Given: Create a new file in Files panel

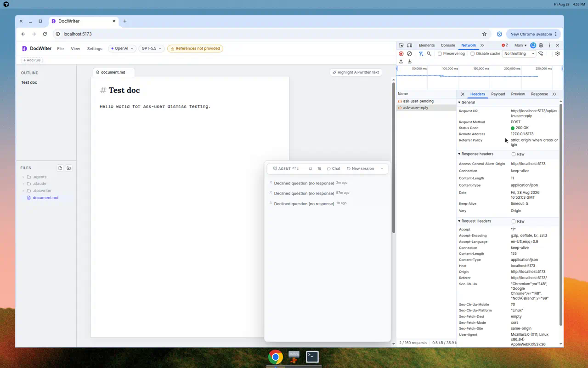Looking at the screenshot, I should click(x=60, y=168).
